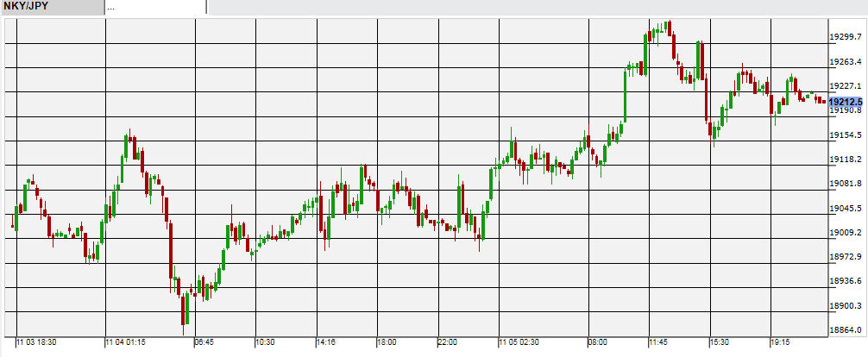Click the 19154.5 price axis label

(846, 135)
